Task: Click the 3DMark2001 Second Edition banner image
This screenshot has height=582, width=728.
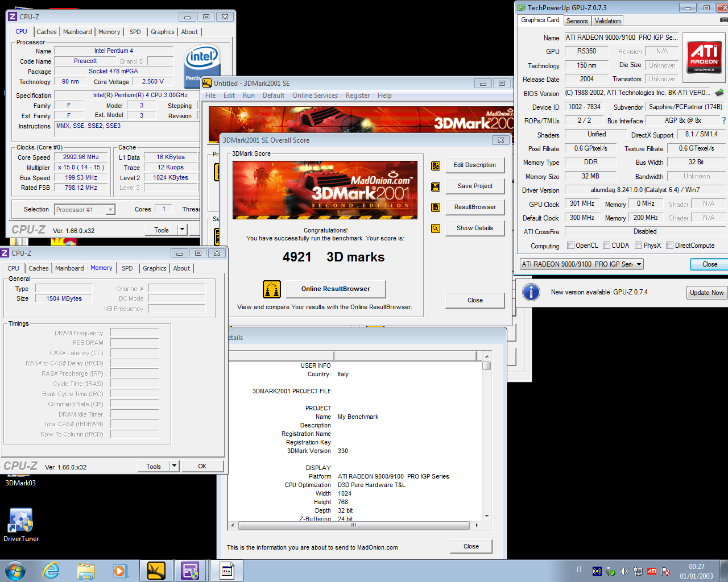Action: [x=325, y=190]
